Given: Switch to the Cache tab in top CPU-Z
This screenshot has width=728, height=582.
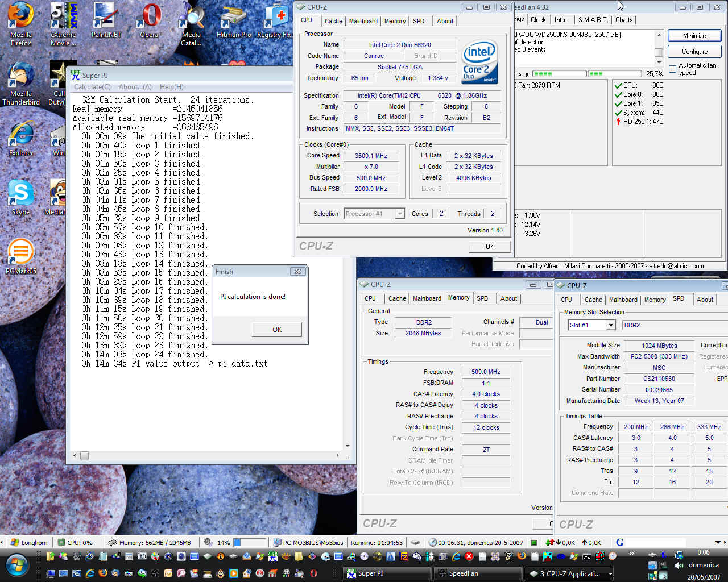Looking at the screenshot, I should (333, 21).
